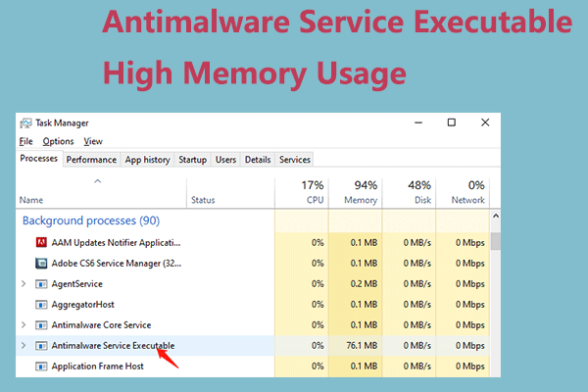
Task: Expand the Antimalware Core Service row
Action: coord(24,324)
